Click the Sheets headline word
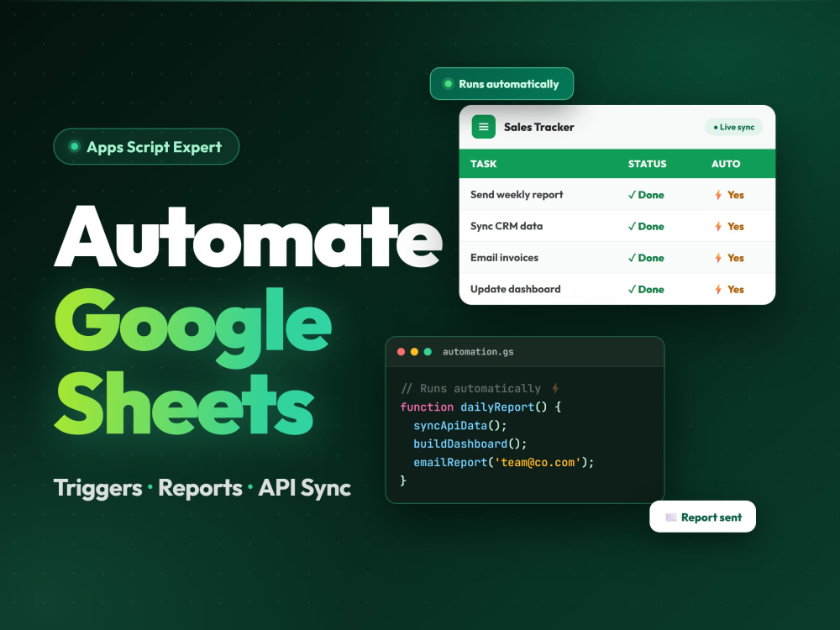Screen dimensions: 840x630 184,404
